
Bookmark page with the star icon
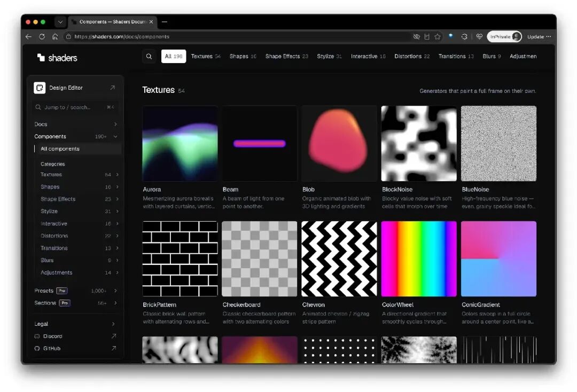(x=438, y=36)
